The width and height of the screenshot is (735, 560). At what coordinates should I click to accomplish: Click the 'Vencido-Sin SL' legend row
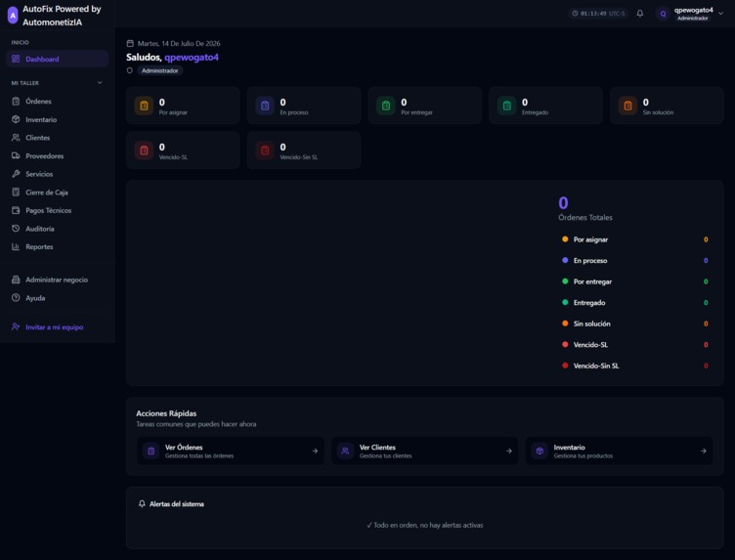(x=634, y=366)
